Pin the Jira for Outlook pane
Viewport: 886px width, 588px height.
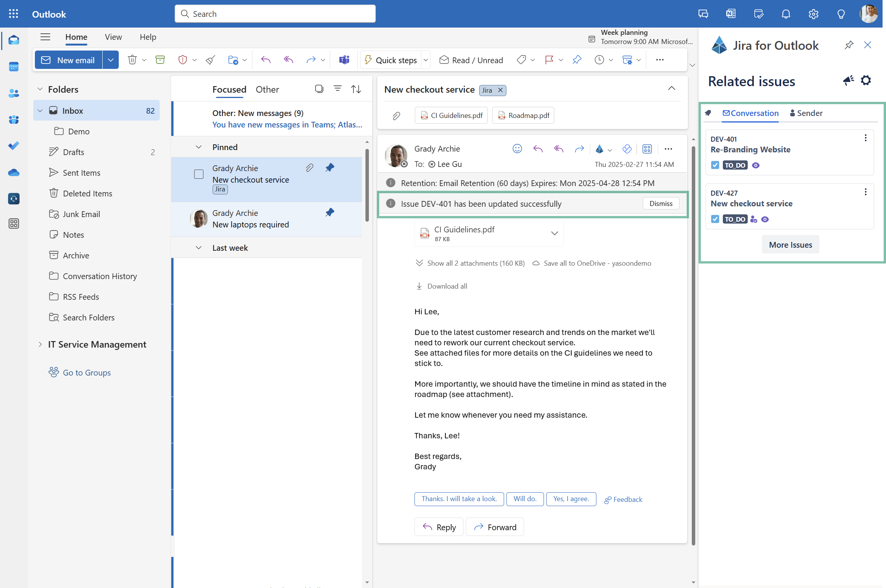849,45
